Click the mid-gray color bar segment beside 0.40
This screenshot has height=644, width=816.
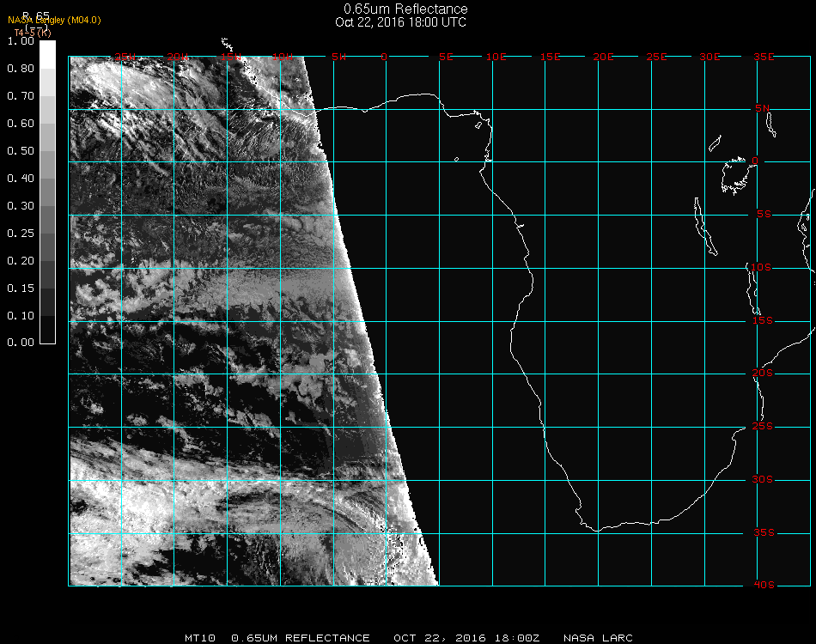(x=47, y=192)
